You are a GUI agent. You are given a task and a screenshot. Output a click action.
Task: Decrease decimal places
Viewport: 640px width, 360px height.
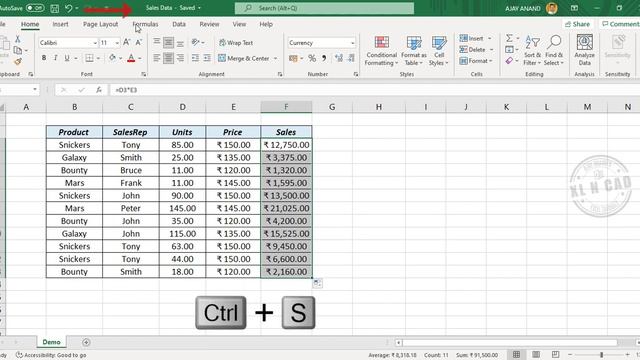click(x=351, y=58)
